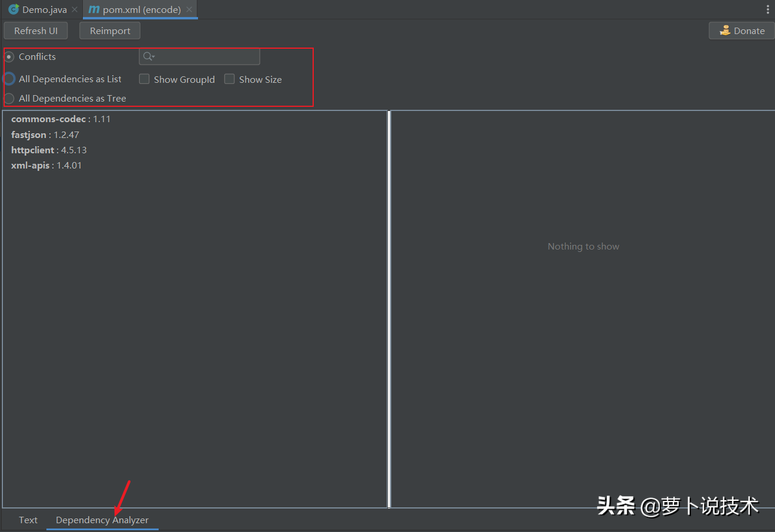Enable the Show GroupId checkbox

144,79
